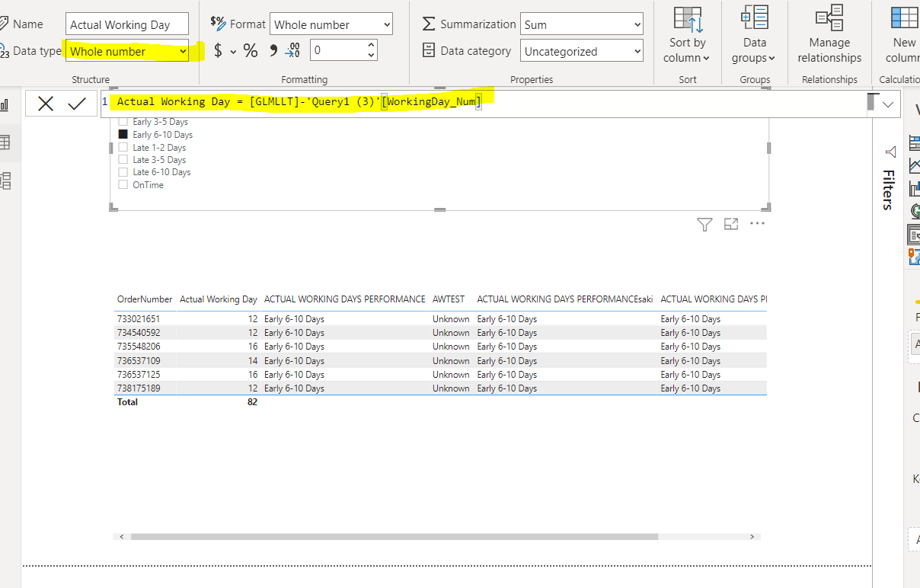Open currency symbol dropdown arrow
This screenshot has width=920, height=588.
[x=234, y=52]
